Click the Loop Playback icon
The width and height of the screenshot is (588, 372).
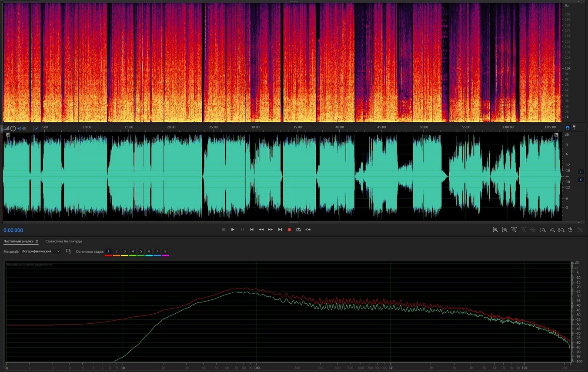pyautogui.click(x=299, y=230)
